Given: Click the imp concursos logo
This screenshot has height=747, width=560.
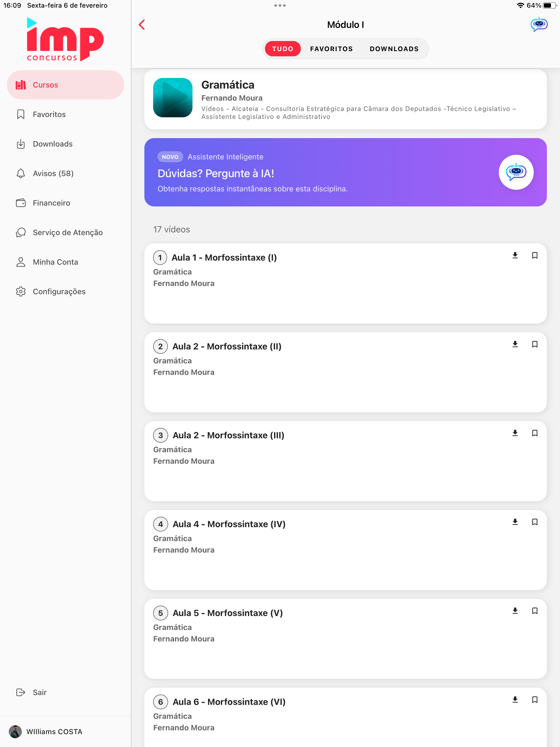Looking at the screenshot, I should click(x=65, y=40).
